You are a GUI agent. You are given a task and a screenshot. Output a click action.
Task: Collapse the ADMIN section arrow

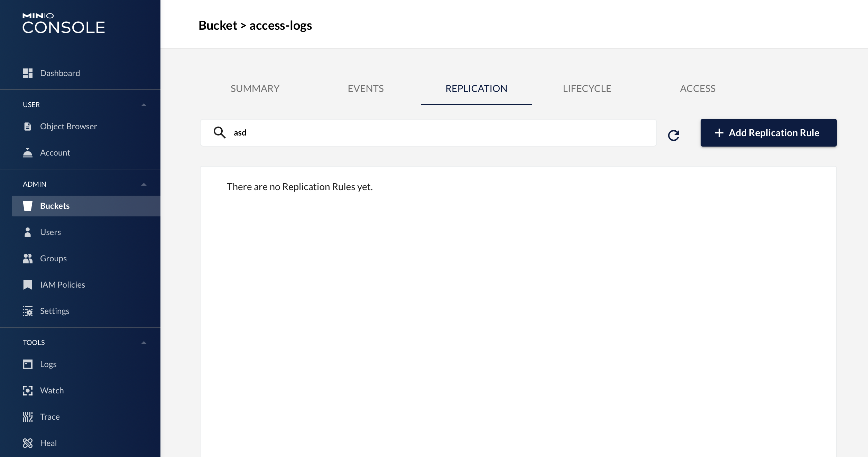click(x=144, y=184)
